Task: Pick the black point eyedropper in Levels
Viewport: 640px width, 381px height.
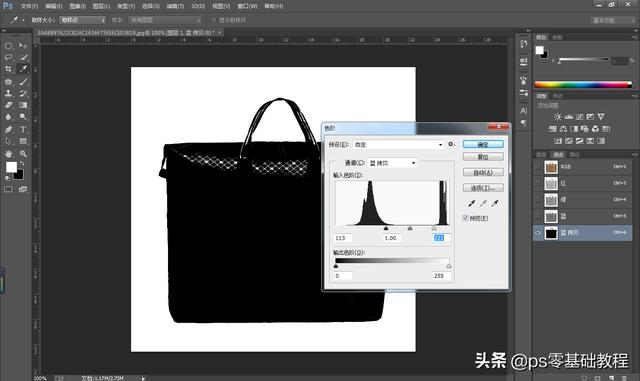Action: tap(471, 203)
